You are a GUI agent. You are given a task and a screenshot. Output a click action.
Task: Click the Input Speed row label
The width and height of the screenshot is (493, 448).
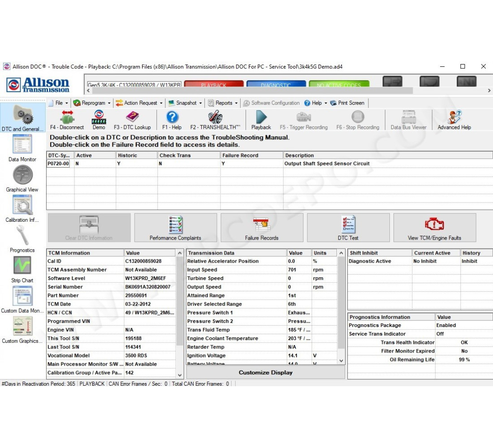tap(202, 270)
